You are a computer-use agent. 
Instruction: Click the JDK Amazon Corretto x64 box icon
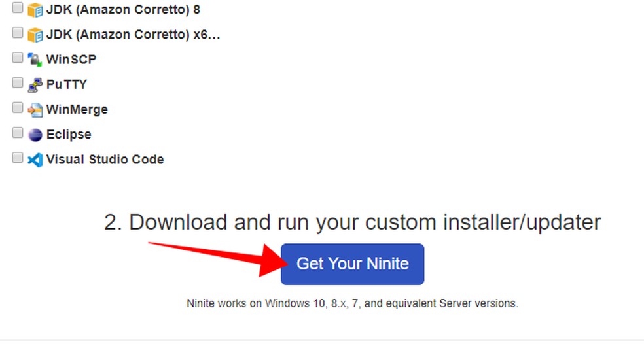click(x=35, y=35)
